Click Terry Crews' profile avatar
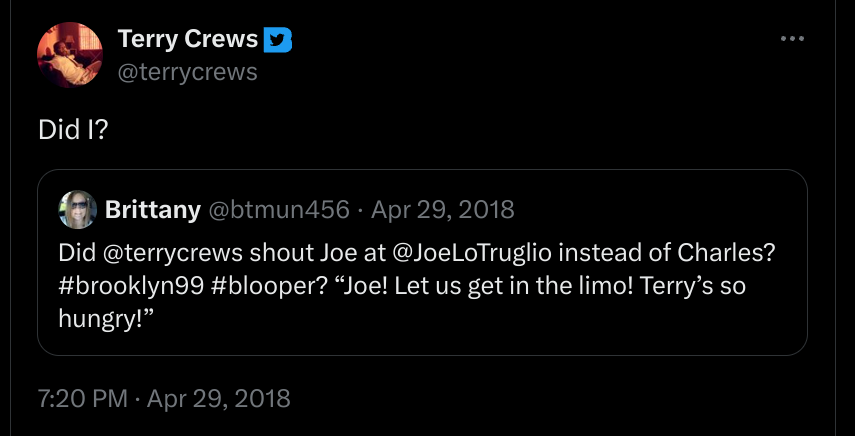The image size is (855, 436). [70, 55]
